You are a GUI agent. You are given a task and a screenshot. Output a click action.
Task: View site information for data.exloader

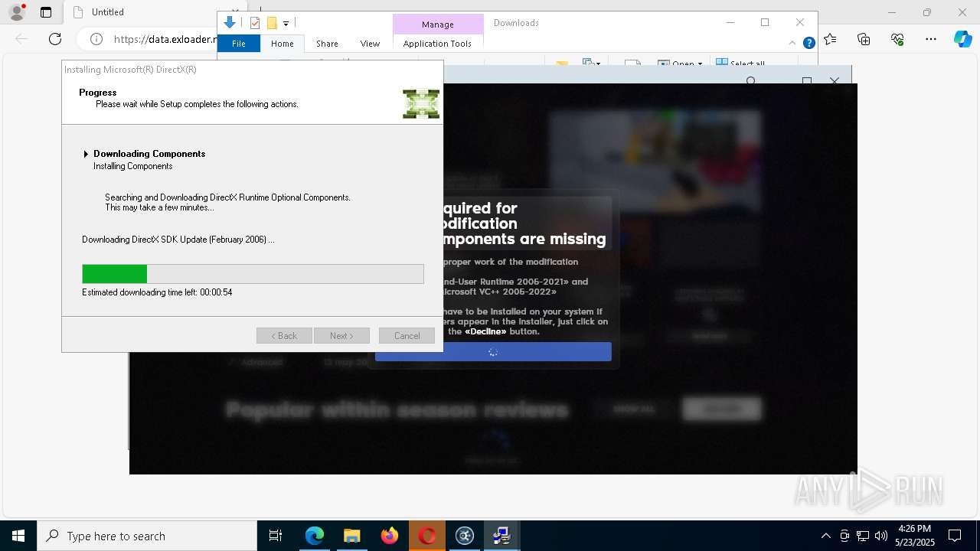point(96,39)
